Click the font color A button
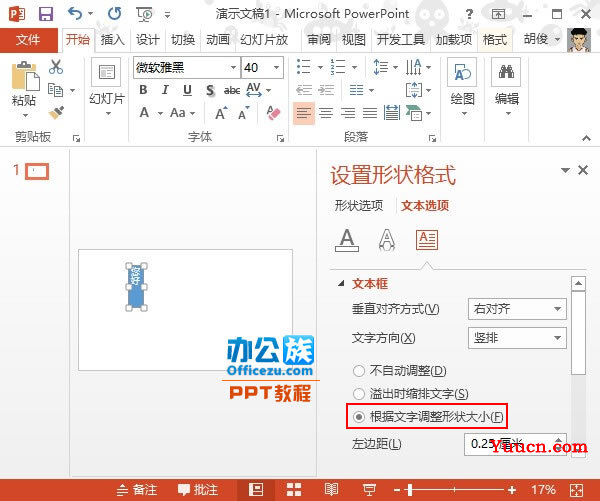 coord(144,113)
